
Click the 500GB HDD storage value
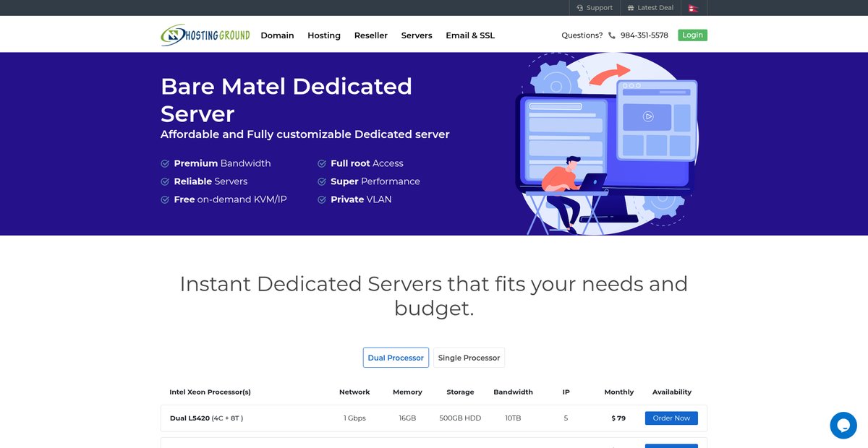[x=460, y=418]
